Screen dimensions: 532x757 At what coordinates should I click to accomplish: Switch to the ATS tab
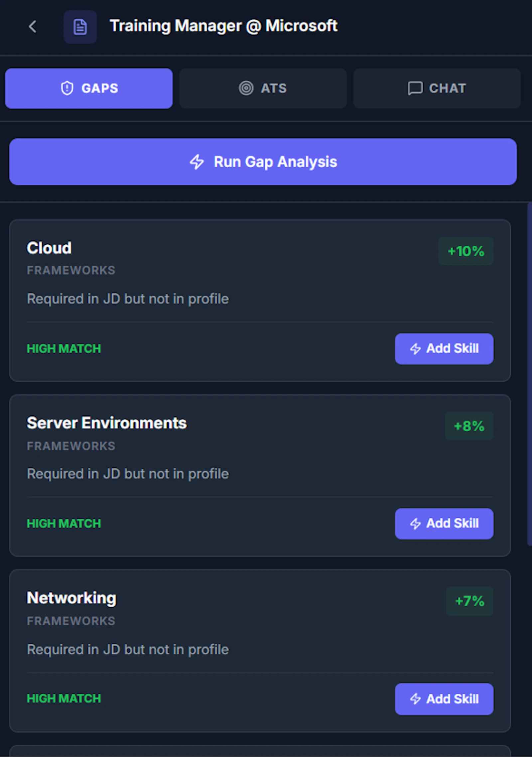click(x=263, y=88)
